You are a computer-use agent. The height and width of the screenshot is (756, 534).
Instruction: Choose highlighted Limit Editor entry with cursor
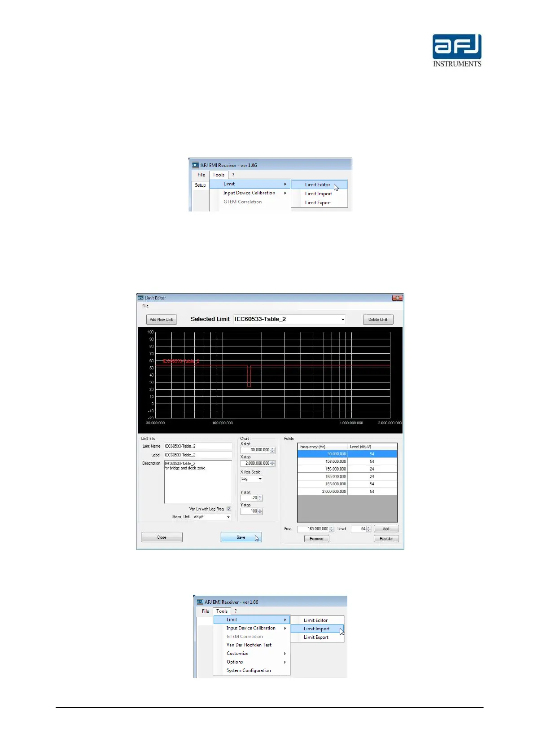(x=319, y=185)
